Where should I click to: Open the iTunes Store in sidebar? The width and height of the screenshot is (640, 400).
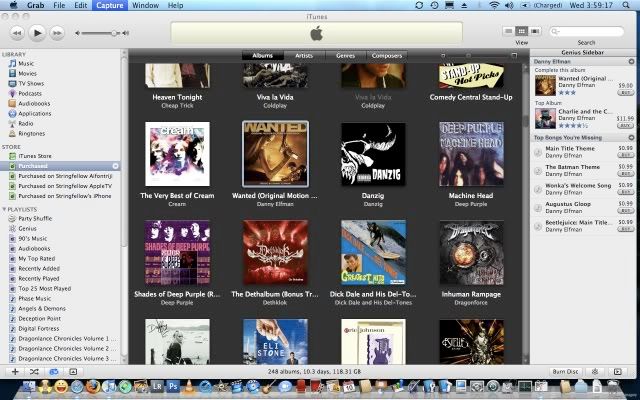click(36, 156)
